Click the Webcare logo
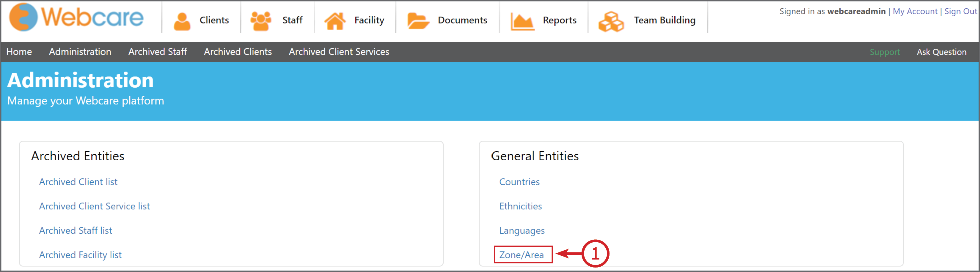The width and height of the screenshot is (980, 272). pyautogui.click(x=75, y=17)
